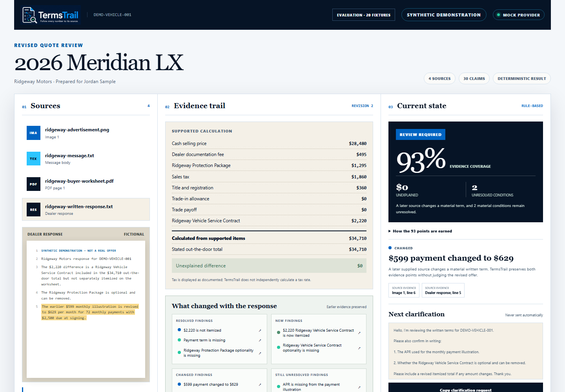The height and width of the screenshot is (392, 565).
Task: Click the 'Stated out-the-door total' row
Action: 269,249
